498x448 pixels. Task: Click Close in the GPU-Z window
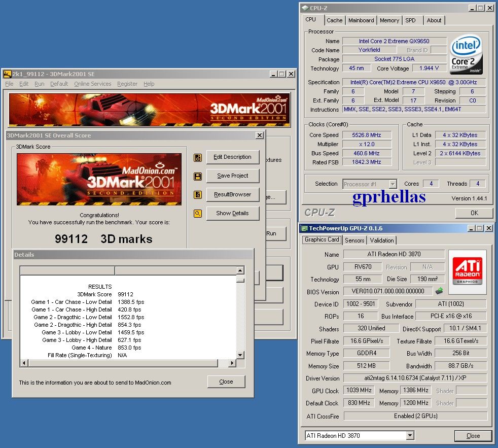click(x=473, y=436)
